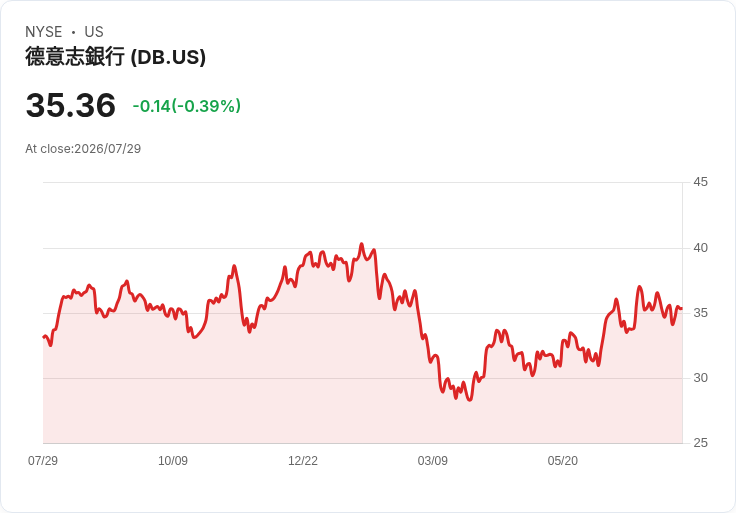
Task: Select the 12/22 date on x-axis
Action: 303,460
